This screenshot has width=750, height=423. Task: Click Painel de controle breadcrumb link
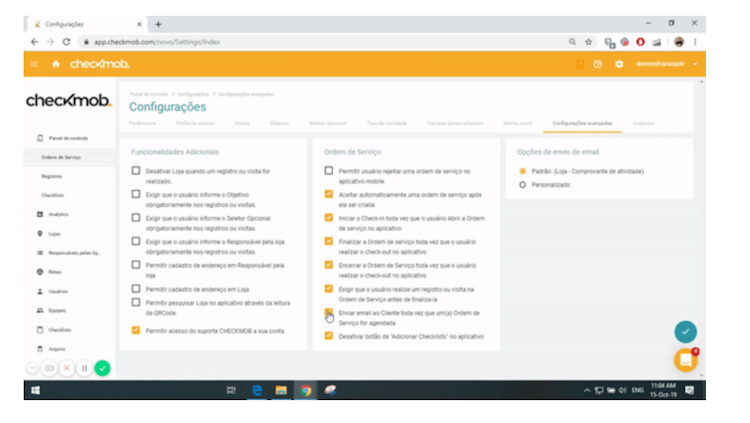(x=148, y=94)
